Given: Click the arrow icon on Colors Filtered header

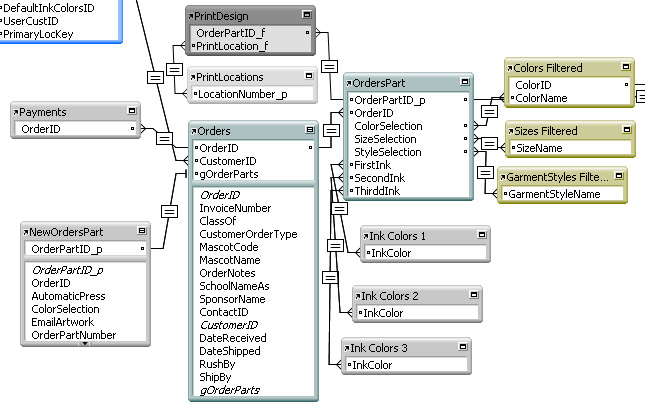Looking at the screenshot, I should click(x=510, y=69).
